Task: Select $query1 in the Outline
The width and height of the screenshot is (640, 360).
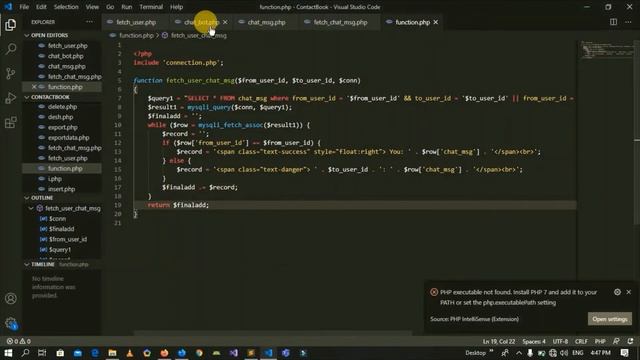Action: click(x=60, y=249)
